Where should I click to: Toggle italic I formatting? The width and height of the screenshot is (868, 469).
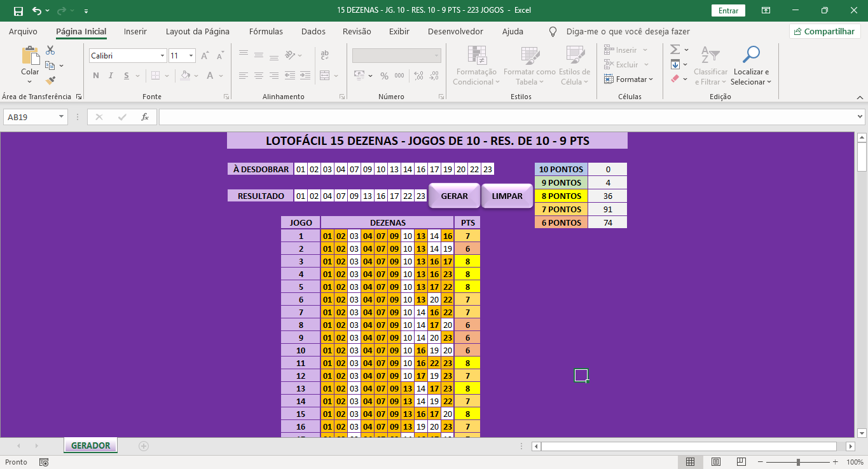(111, 76)
